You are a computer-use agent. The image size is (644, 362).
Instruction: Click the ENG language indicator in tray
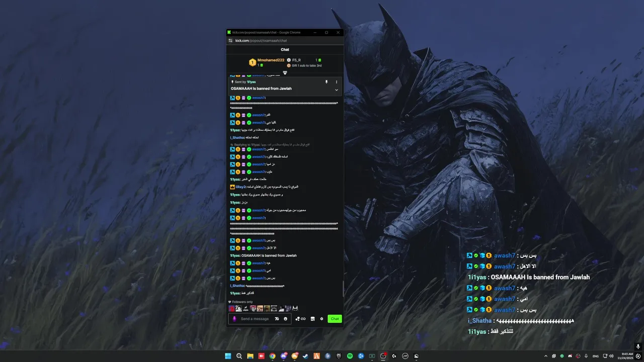click(596, 356)
